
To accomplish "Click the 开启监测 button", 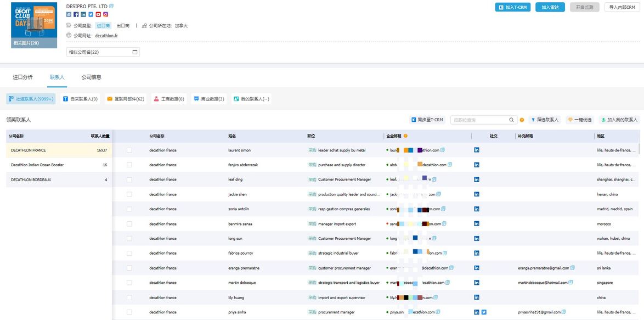I will (x=584, y=7).
